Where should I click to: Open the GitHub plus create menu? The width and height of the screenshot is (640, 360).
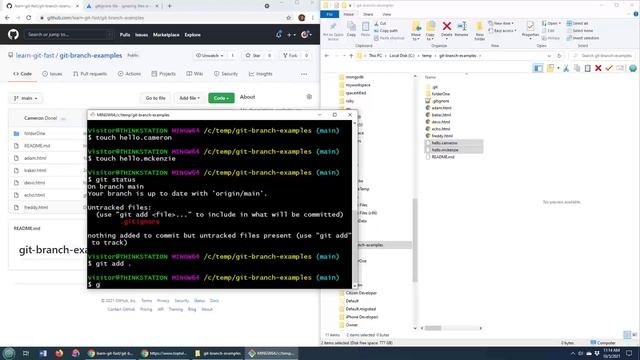(291, 35)
